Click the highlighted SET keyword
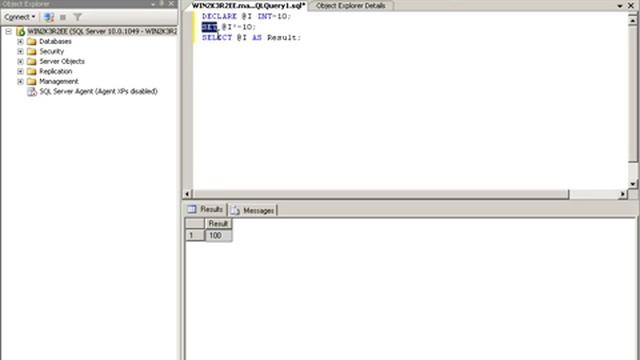This screenshot has width=640, height=360. (209, 27)
